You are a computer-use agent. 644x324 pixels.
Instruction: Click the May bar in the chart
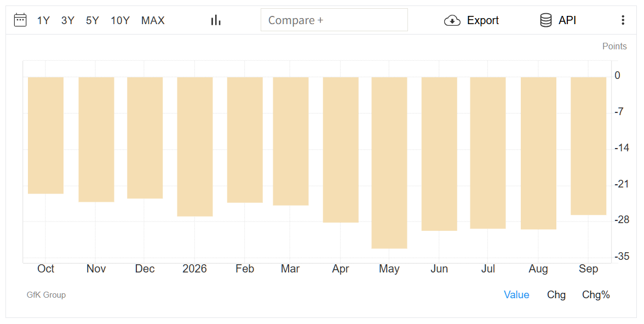click(x=389, y=163)
